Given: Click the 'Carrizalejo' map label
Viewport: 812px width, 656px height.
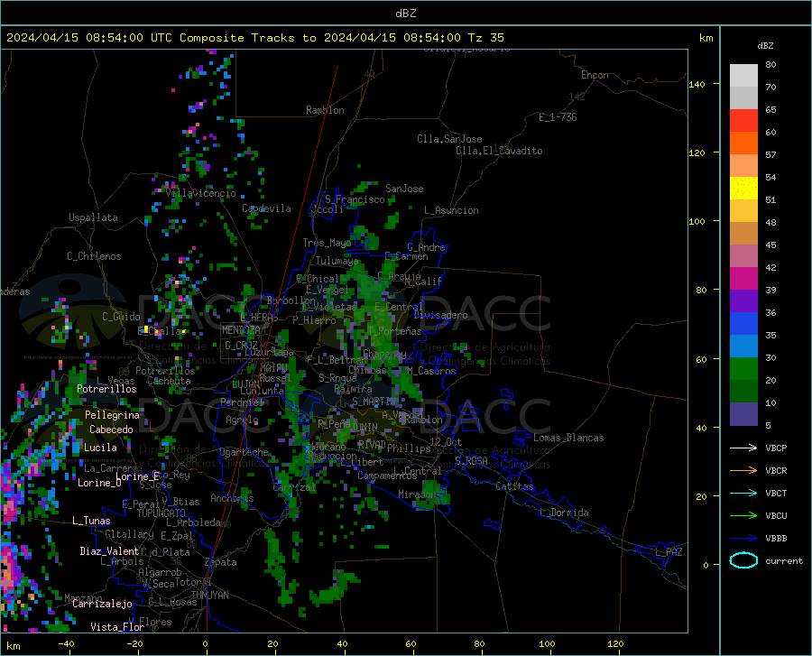Looking at the screenshot, I should tap(102, 604).
